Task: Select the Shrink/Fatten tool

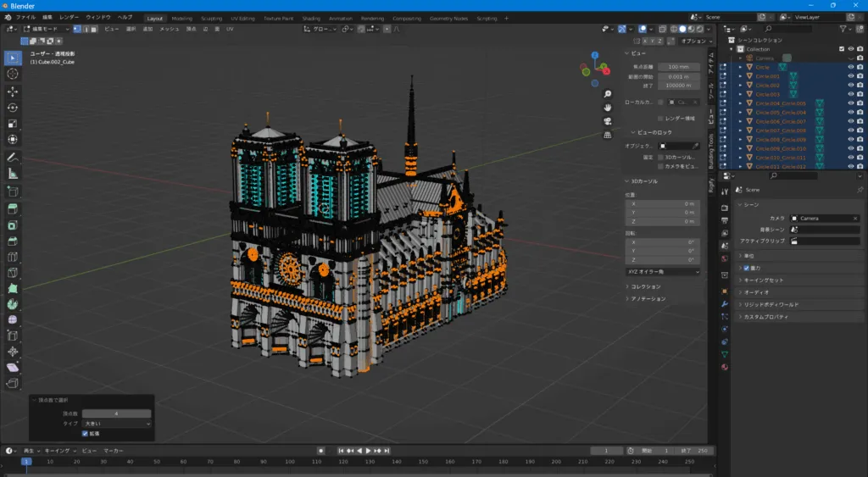Action: coord(13,352)
